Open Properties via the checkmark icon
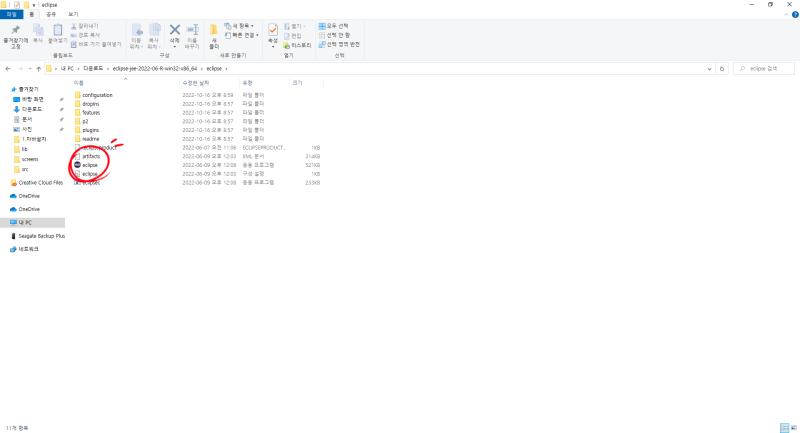Image resolution: width=800 pixels, height=433 pixels. point(273,30)
